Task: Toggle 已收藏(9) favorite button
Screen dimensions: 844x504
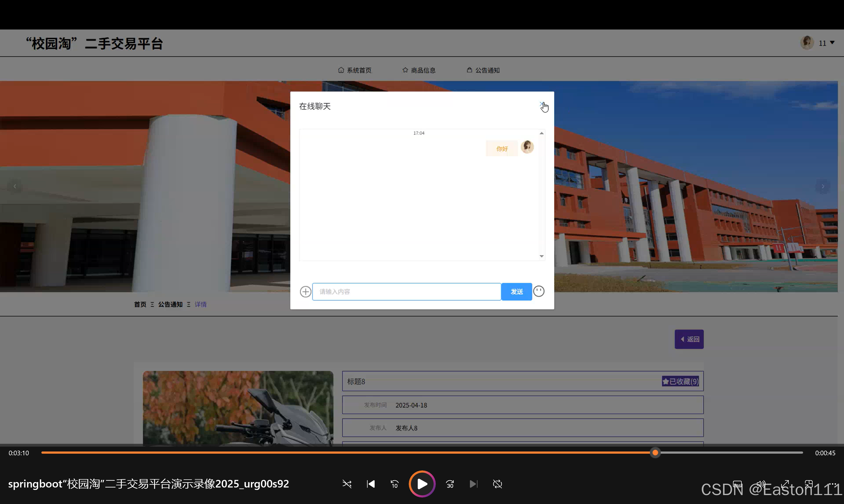Action: (x=680, y=381)
